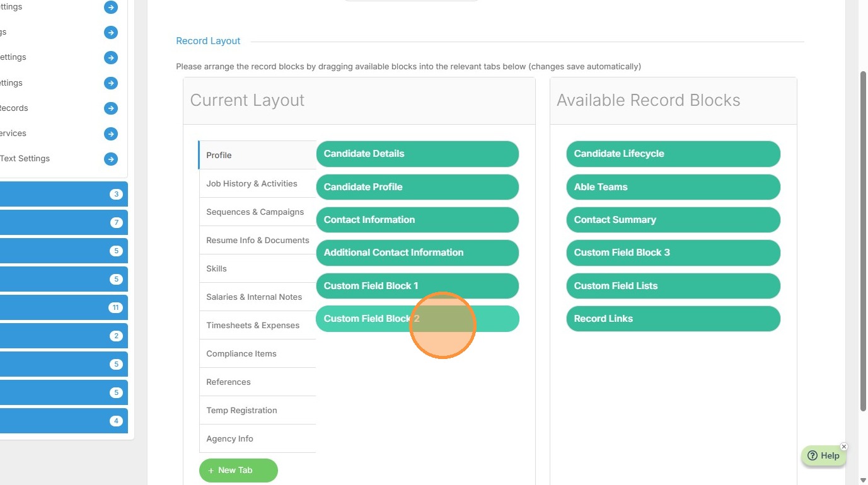Go to Resume Info & Documents tab

tap(257, 240)
